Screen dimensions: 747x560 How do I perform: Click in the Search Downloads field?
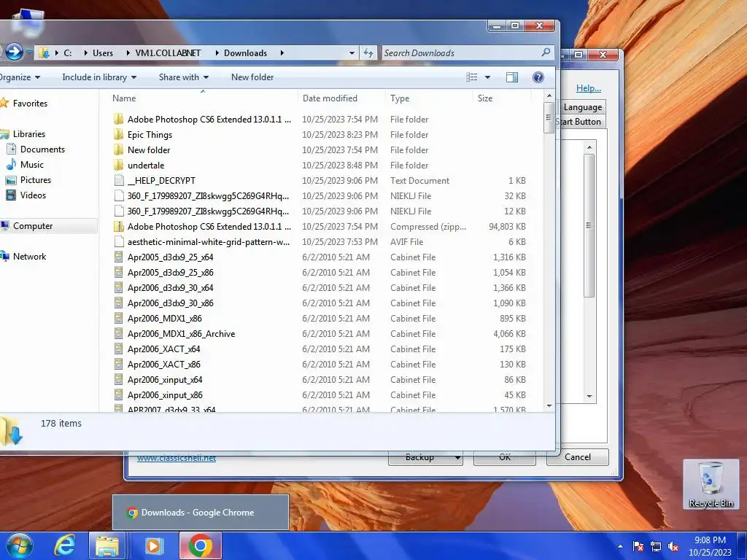click(x=461, y=52)
